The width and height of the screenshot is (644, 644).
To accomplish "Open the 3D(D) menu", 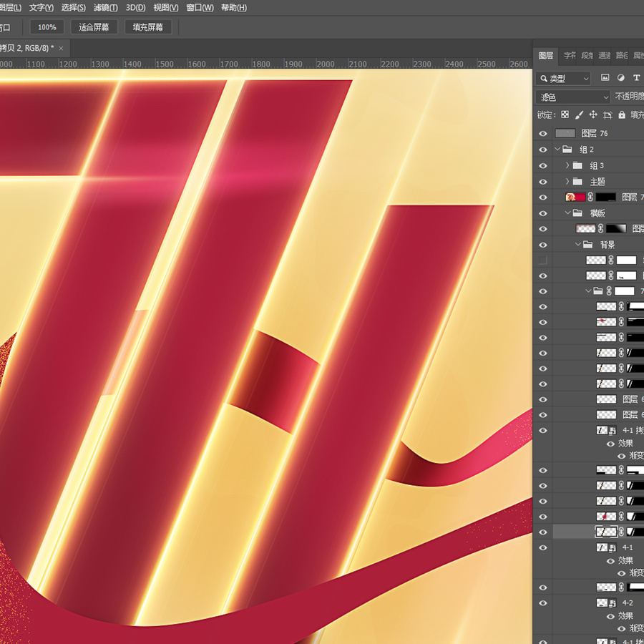I will pyautogui.click(x=135, y=8).
